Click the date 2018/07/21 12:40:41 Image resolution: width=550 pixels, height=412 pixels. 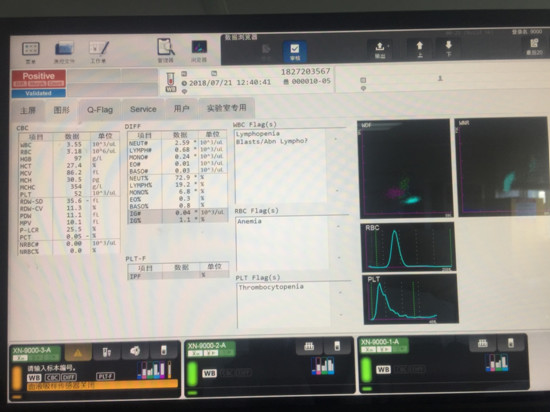(230, 83)
